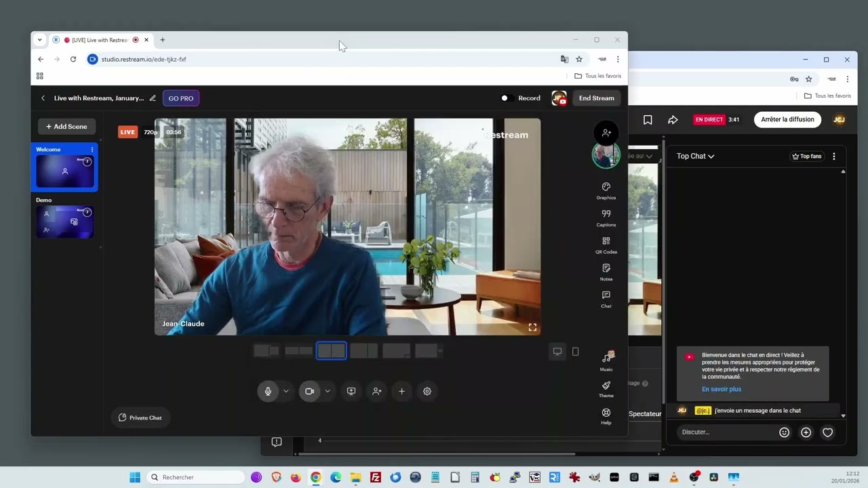Screen dimensions: 868x488
Task: Click the plus circle in YouTube chat input
Action: (806, 432)
